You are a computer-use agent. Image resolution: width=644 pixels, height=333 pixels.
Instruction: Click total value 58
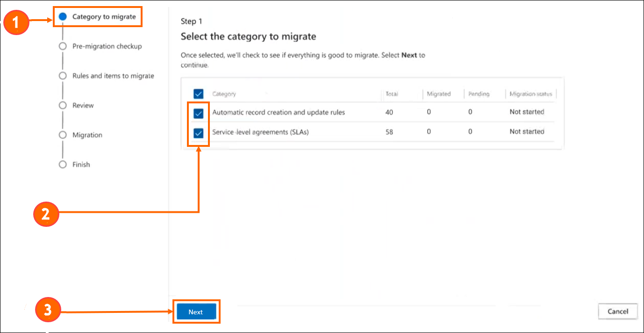click(389, 132)
